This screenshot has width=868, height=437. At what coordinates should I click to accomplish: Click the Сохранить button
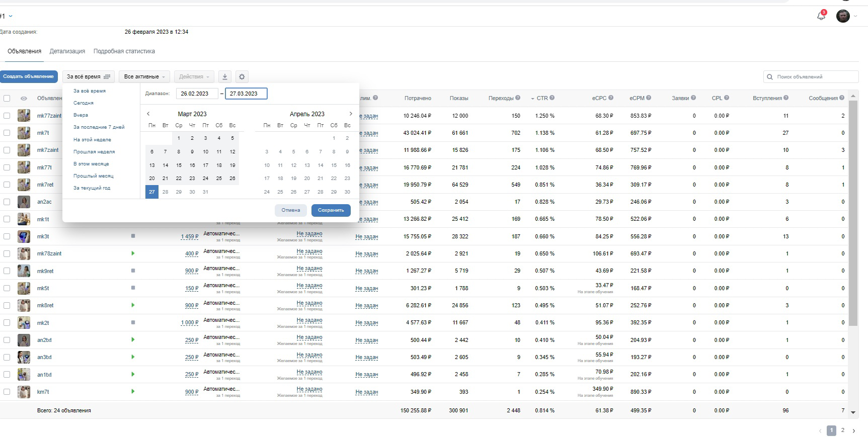331,210
